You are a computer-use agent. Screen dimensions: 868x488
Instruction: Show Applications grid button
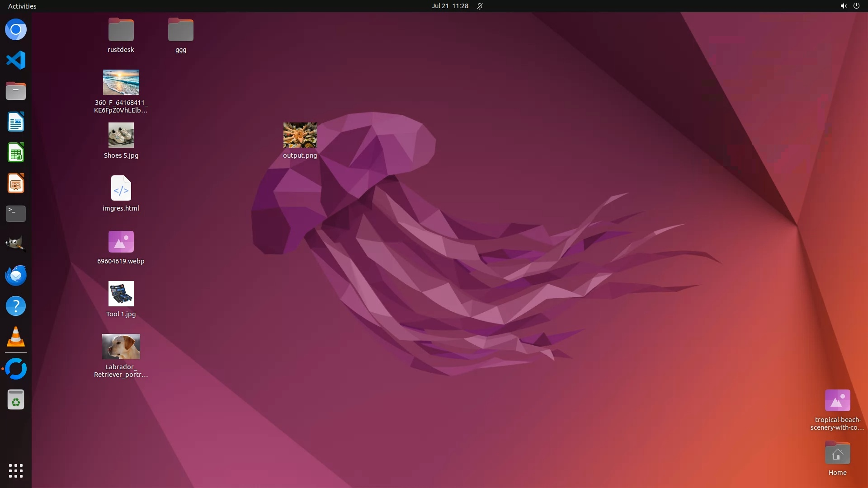tap(16, 470)
